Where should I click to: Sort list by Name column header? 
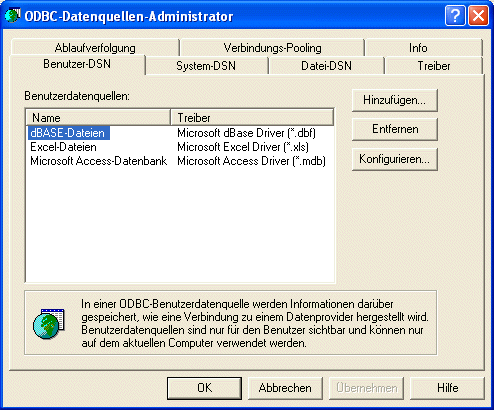pos(98,118)
